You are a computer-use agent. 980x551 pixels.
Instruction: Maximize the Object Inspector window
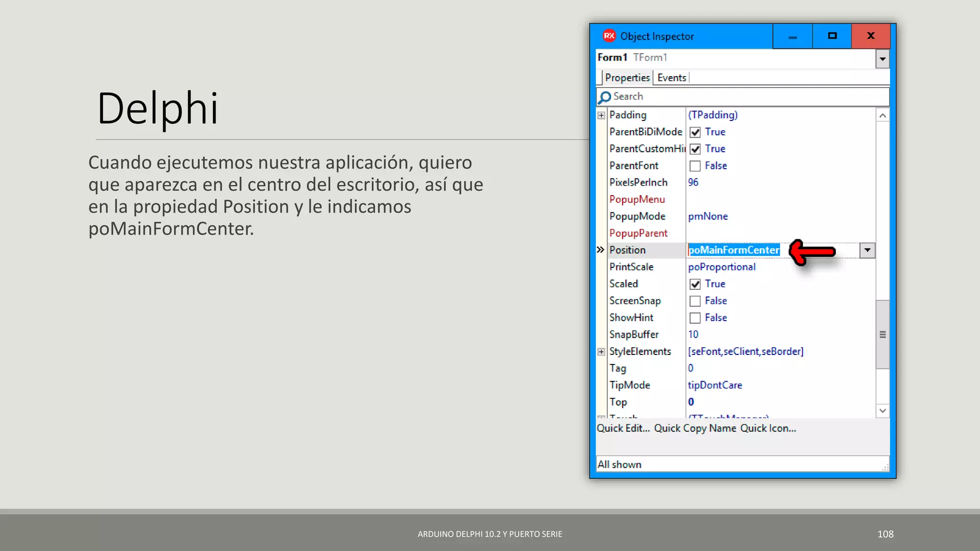coord(832,36)
